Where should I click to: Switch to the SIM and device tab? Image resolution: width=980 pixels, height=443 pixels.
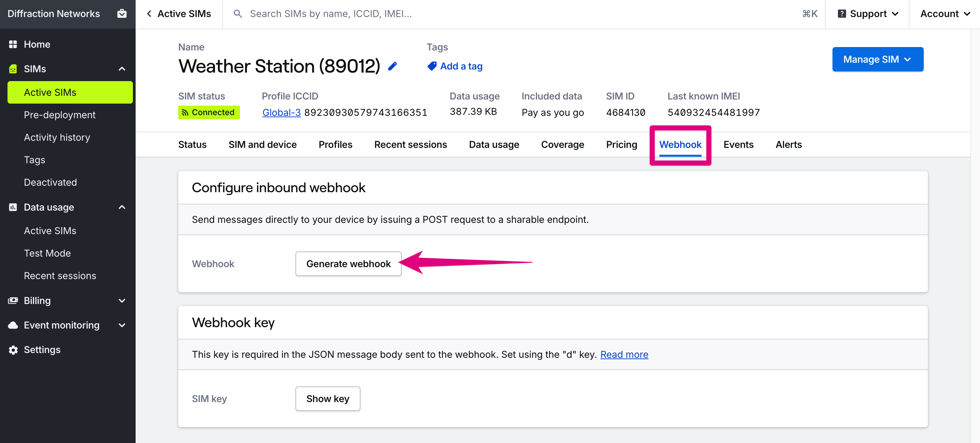262,144
